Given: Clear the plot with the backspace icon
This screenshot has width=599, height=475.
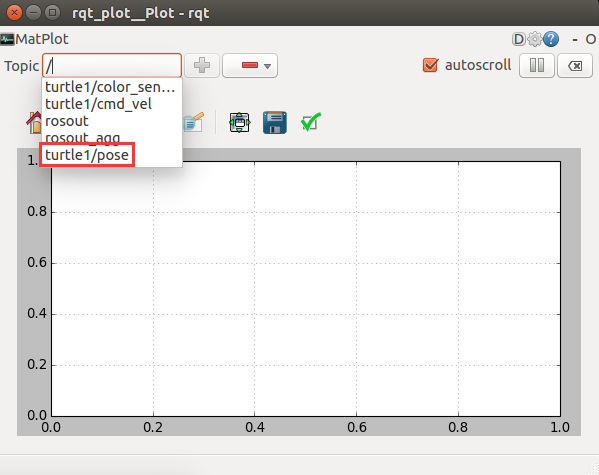Looking at the screenshot, I should 575,66.
